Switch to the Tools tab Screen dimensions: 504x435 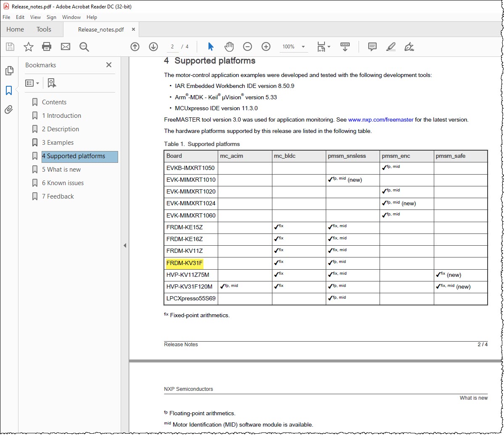click(44, 29)
